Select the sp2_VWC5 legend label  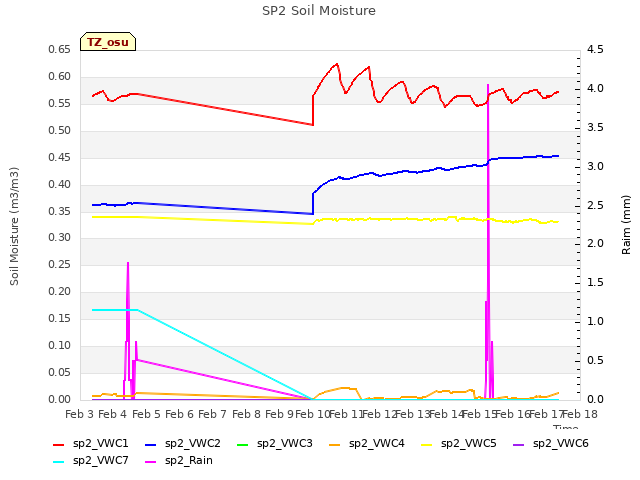click(469, 444)
